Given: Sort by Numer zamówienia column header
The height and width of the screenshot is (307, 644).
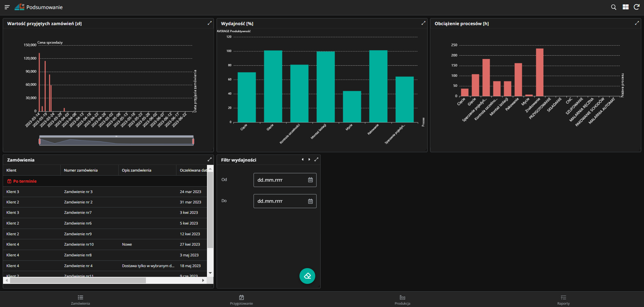Looking at the screenshot, I should (81, 170).
